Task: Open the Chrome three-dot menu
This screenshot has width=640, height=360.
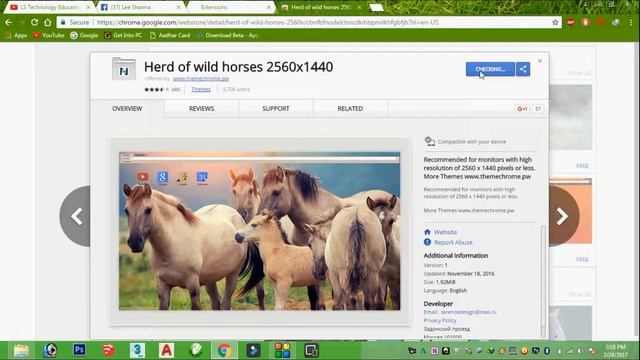Action: click(x=631, y=22)
